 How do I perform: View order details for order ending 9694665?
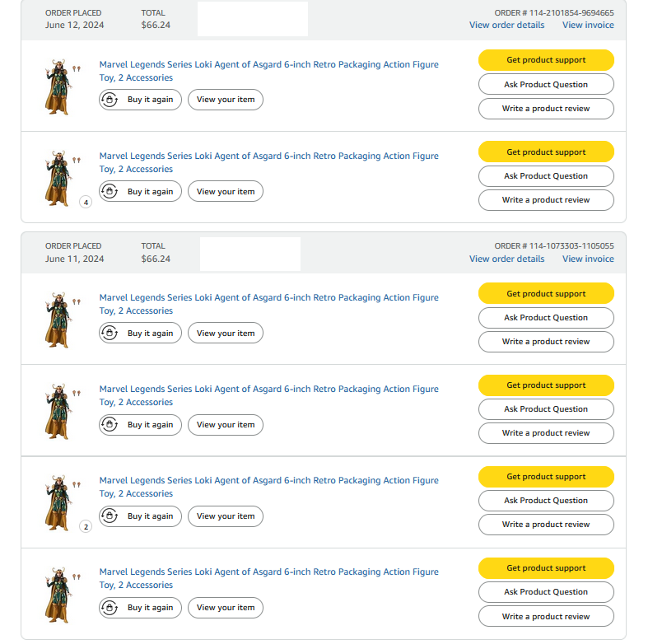pyautogui.click(x=506, y=25)
